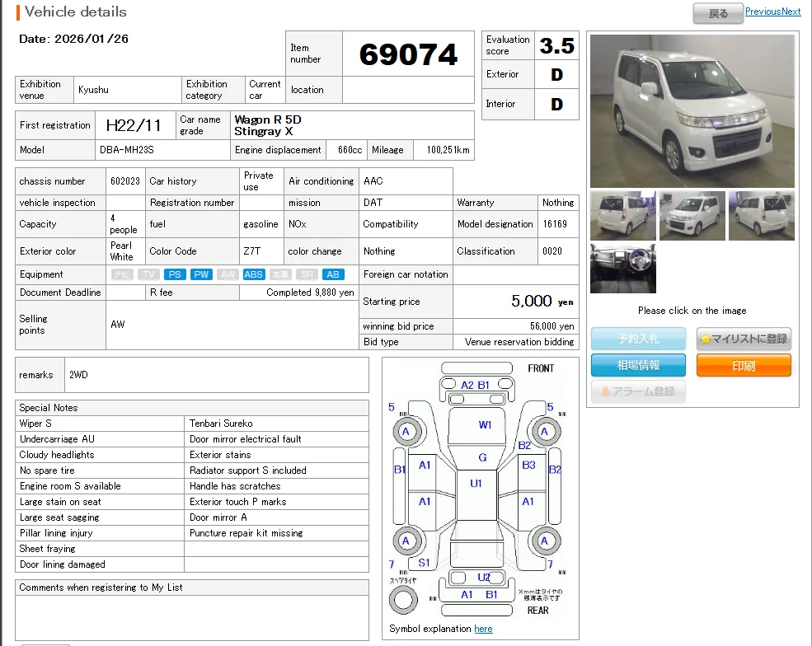Screen dimensions: 812x646
Task: Click the アラーム登録 alarm button
Action: click(639, 391)
